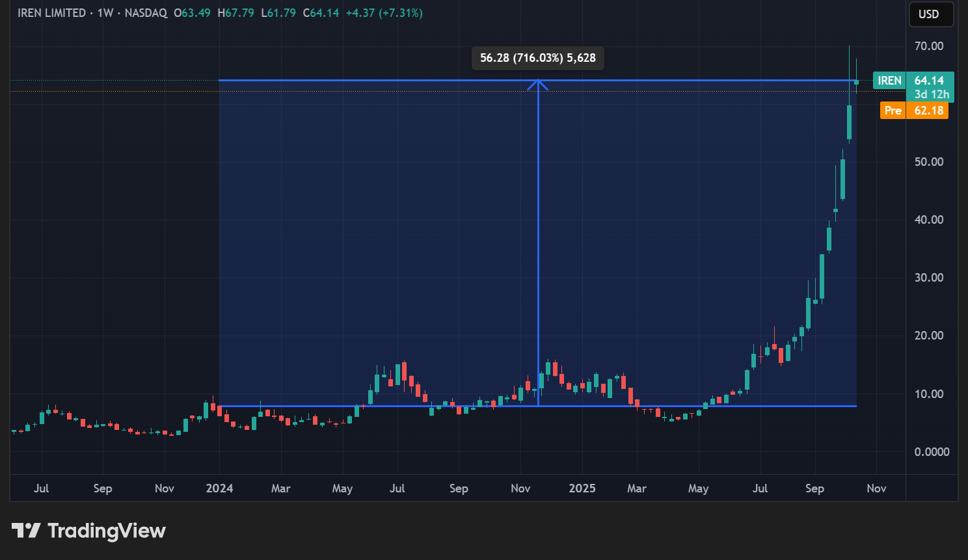Click the 3d 12h bar countdown label
The width and height of the screenshot is (968, 560).
(x=931, y=94)
